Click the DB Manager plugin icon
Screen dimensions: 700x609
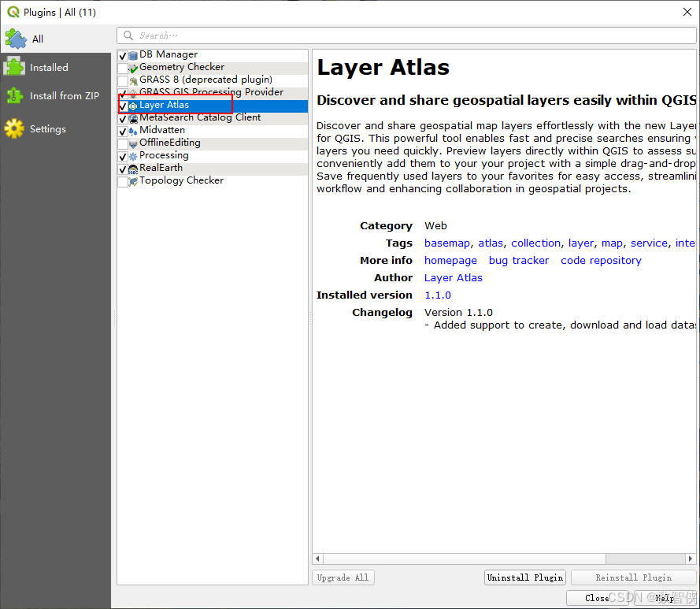point(133,56)
